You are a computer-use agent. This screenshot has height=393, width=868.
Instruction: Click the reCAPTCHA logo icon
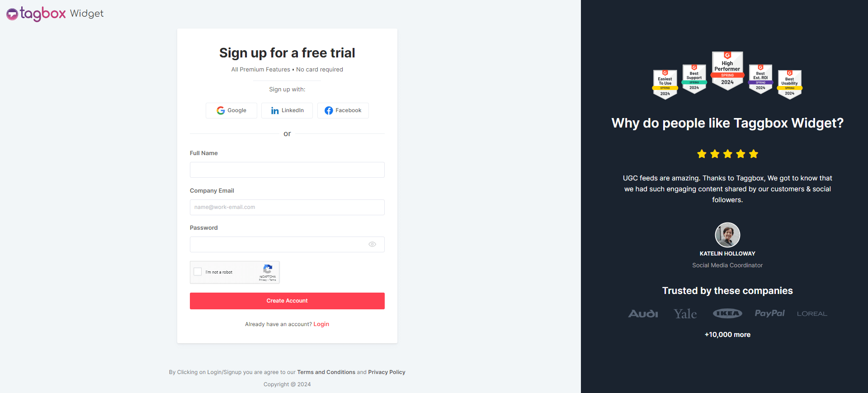(268, 269)
